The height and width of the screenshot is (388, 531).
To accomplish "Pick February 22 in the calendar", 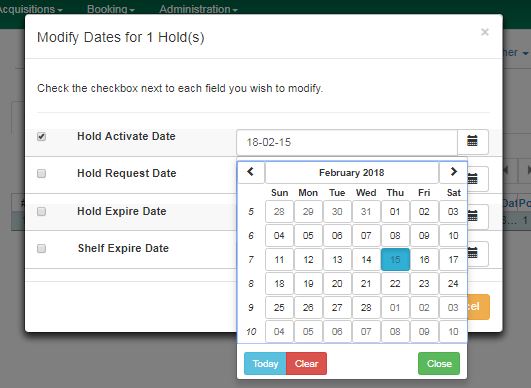I will (x=395, y=283).
